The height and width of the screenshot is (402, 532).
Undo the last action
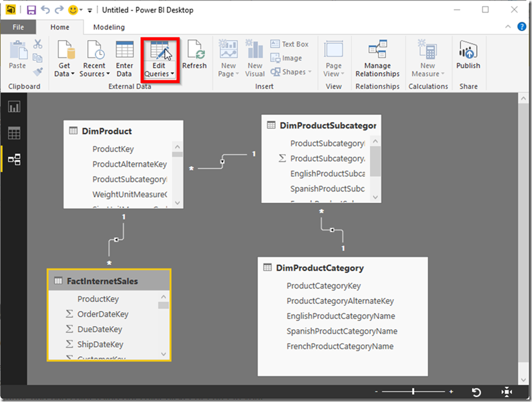coord(45,10)
